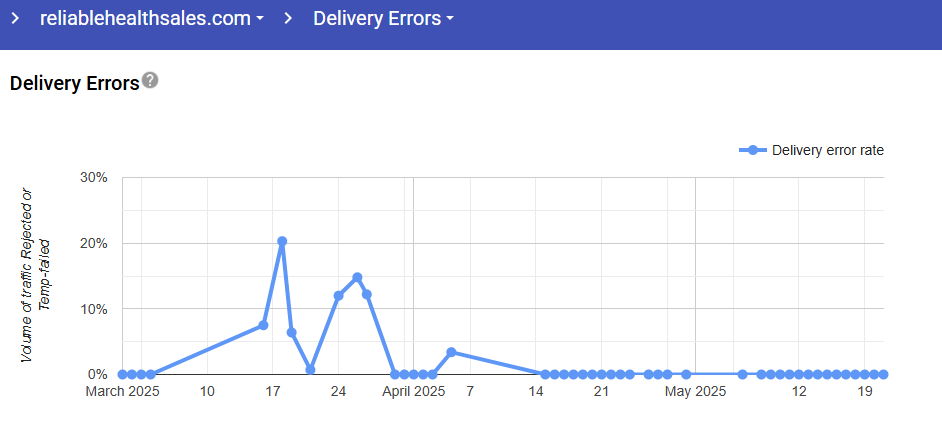The width and height of the screenshot is (942, 428).
Task: Click the first breadcrumb chevron arrow
Action: [x=15, y=19]
